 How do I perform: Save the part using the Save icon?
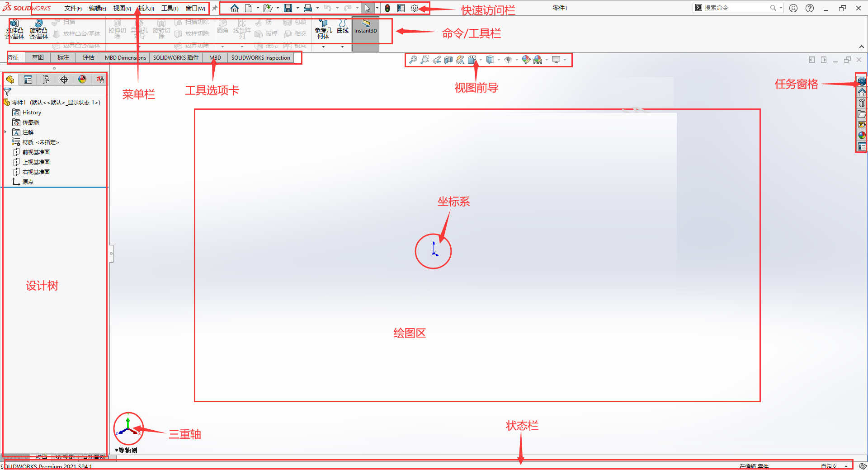click(288, 8)
